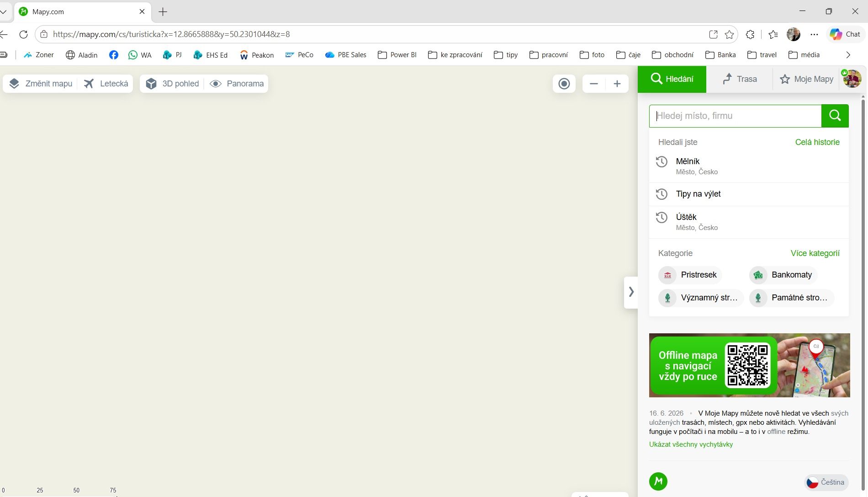Expand the Banka bookmark folder
The image size is (868, 497).
(x=720, y=55)
